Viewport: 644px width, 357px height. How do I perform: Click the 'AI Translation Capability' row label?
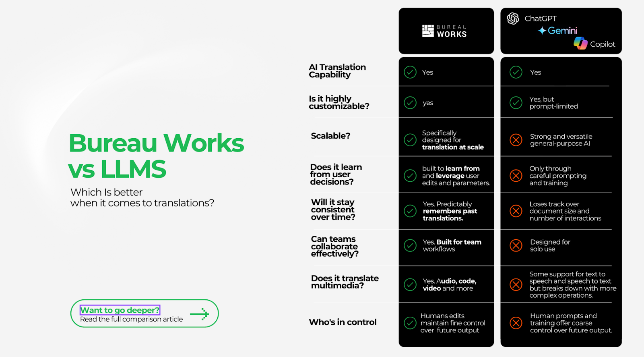(x=337, y=71)
